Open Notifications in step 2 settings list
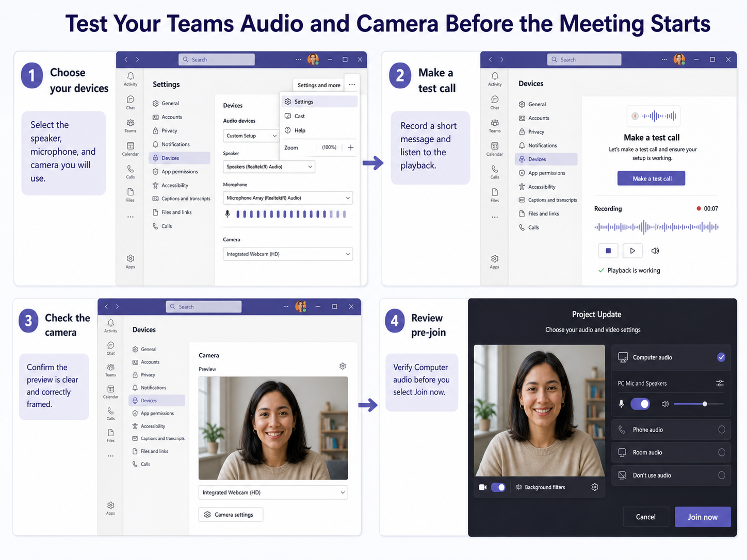Viewport: 747px width, 560px height. pyautogui.click(x=546, y=145)
